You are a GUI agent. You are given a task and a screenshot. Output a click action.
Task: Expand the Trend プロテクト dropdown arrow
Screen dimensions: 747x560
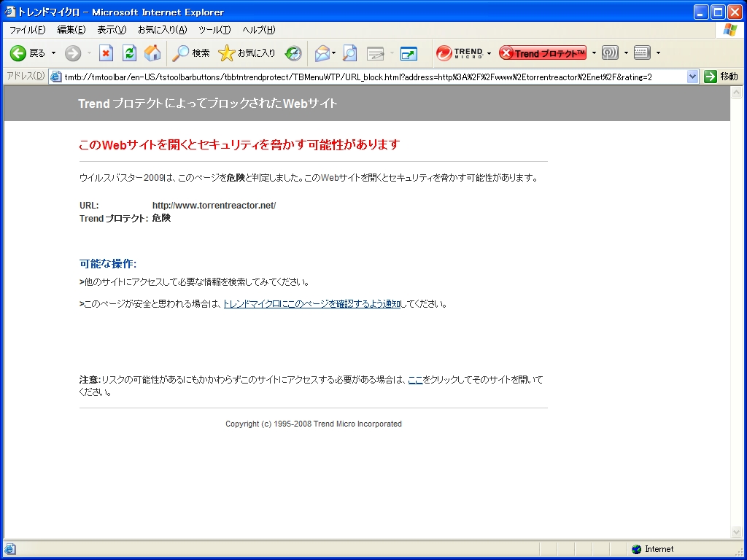(594, 52)
